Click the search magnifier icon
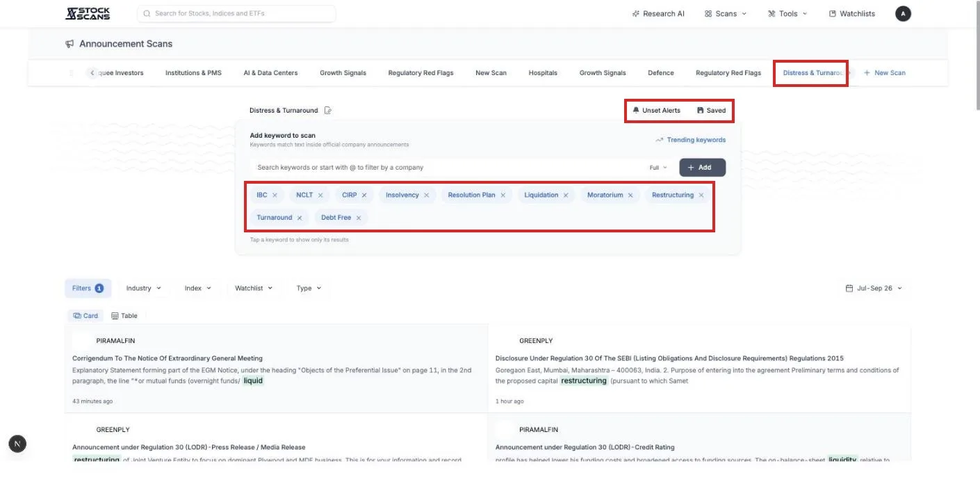980x487 pixels. coord(147,13)
